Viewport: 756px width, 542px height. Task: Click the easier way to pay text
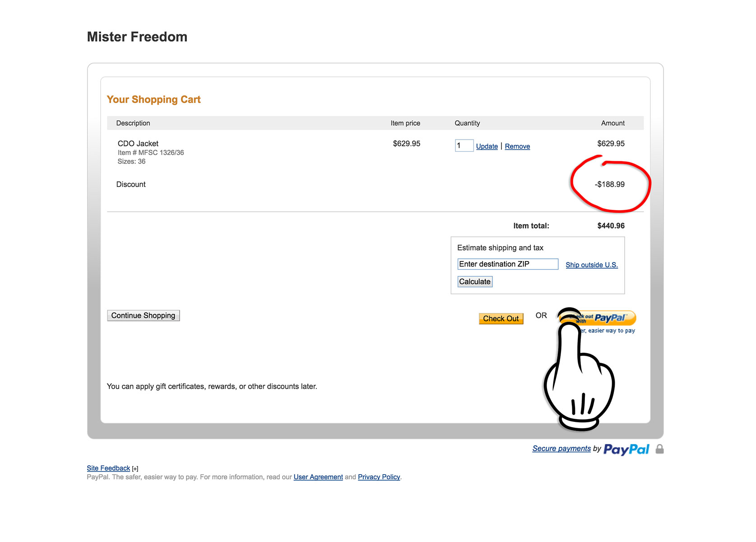pos(608,331)
